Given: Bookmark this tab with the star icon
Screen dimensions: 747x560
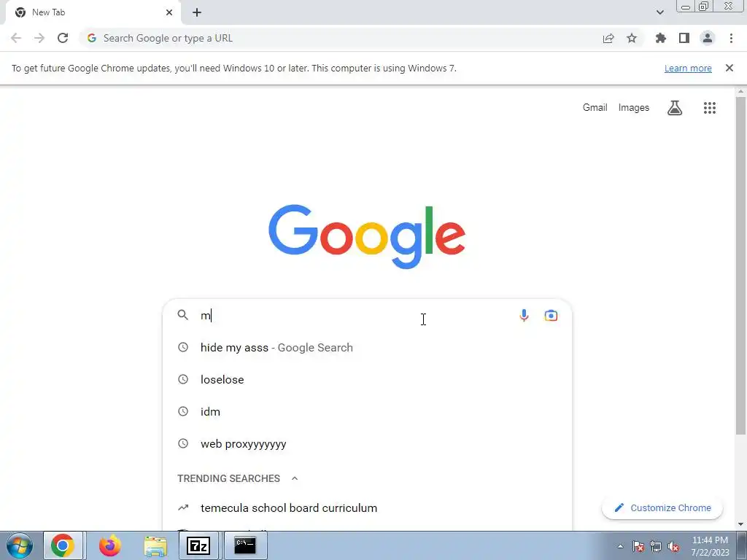Looking at the screenshot, I should tap(632, 38).
